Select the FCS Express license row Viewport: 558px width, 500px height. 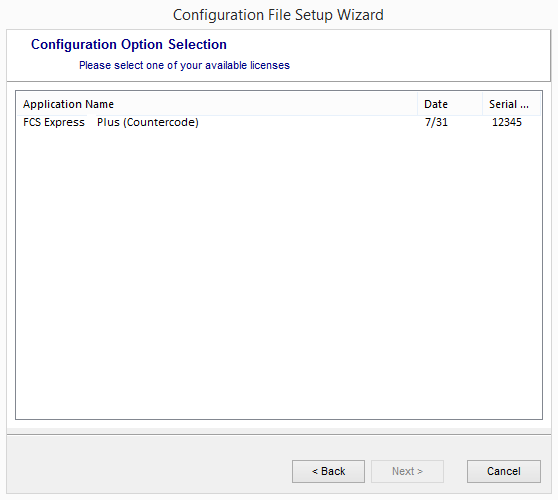[279, 122]
